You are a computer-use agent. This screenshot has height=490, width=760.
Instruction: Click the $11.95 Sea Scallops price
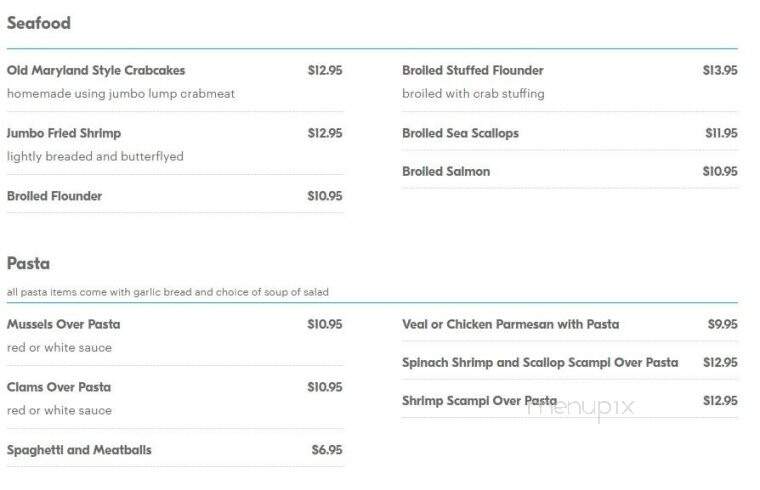point(721,133)
